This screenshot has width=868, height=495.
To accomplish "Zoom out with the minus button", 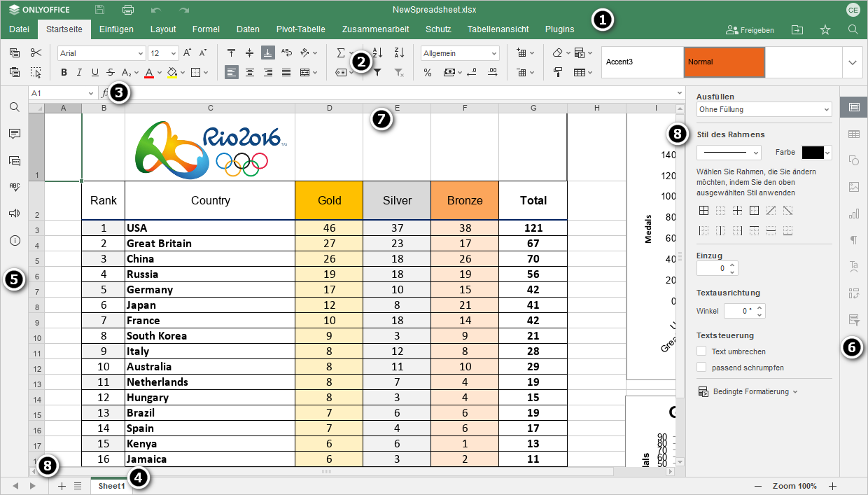I will 759,486.
